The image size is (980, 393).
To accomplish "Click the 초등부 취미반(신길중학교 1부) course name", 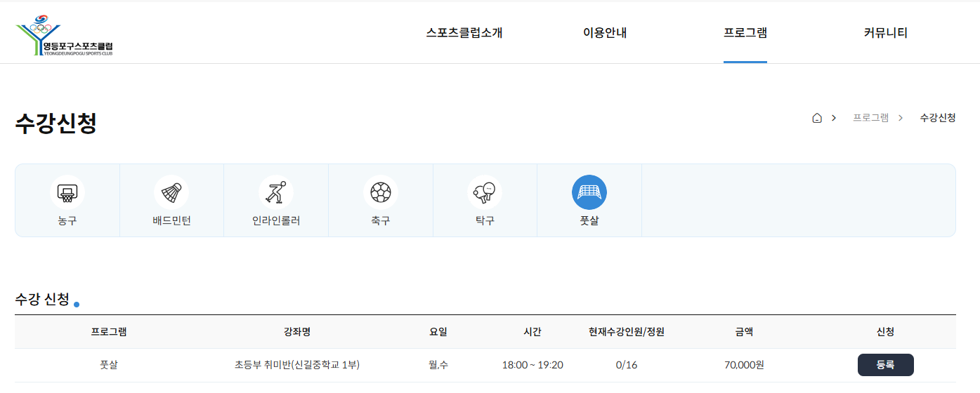I will pyautogui.click(x=297, y=365).
